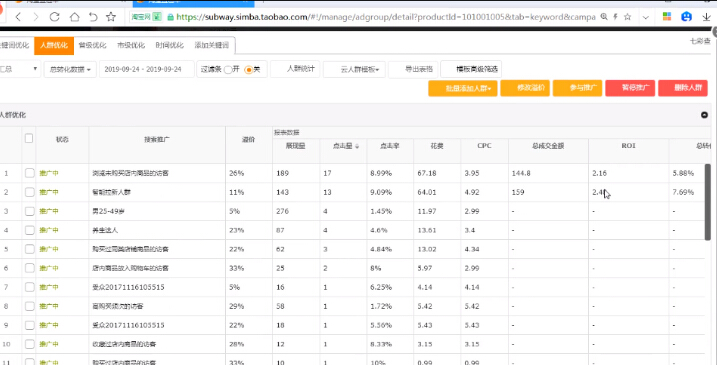Image resolution: width=717 pixels, height=365 pixels.
Task: Open the colorful grid apps icon
Action: coord(667,17)
